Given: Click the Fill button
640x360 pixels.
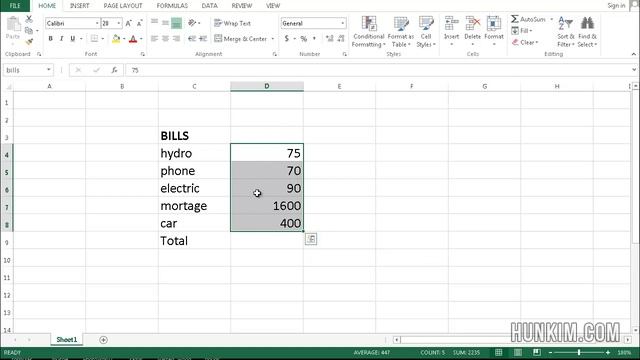Looking at the screenshot, I should tap(522, 31).
